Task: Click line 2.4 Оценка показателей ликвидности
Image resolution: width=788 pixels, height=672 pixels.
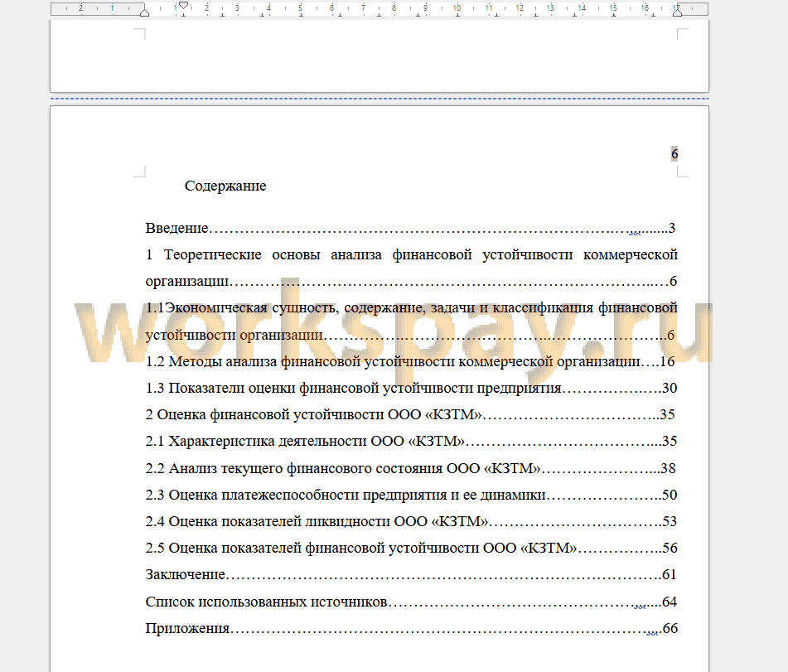Action: 411,522
